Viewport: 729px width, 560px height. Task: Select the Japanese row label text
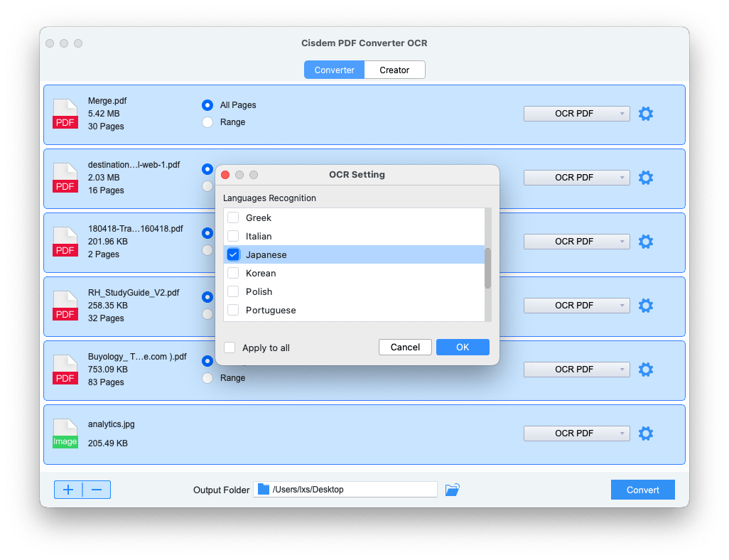point(266,255)
